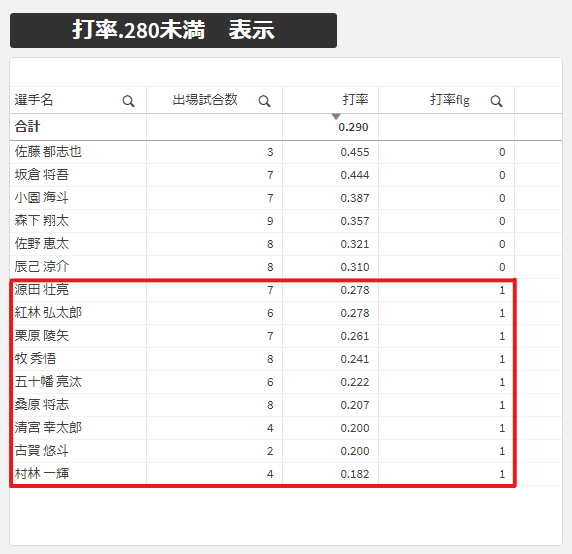Sort table by 打率 column header
Image resolution: width=572 pixels, height=554 pixels.
click(x=355, y=100)
